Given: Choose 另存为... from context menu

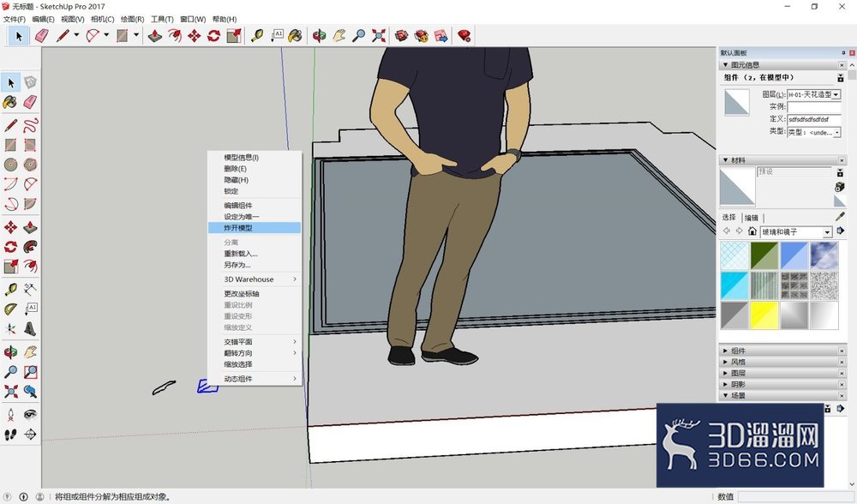Looking at the screenshot, I should tap(255, 265).
